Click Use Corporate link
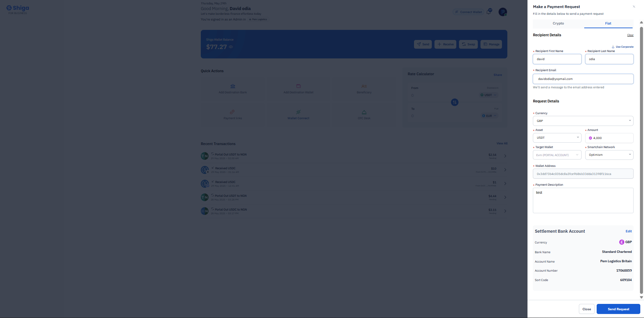 coord(623,47)
